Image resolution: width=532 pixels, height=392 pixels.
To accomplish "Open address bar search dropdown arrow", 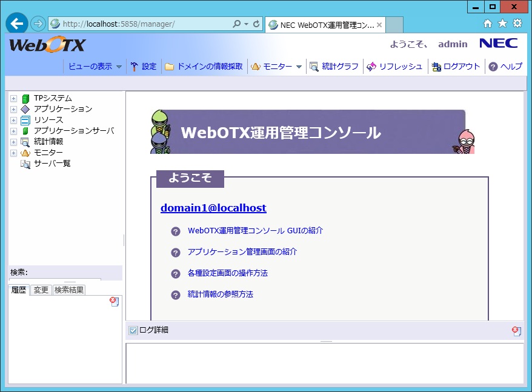I will [x=247, y=24].
